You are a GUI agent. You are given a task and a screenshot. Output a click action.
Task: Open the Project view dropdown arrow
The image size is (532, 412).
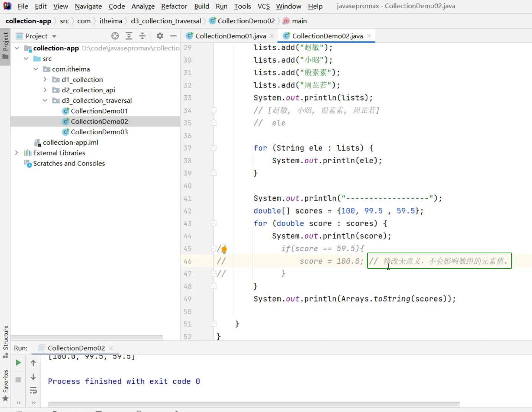[x=54, y=36]
